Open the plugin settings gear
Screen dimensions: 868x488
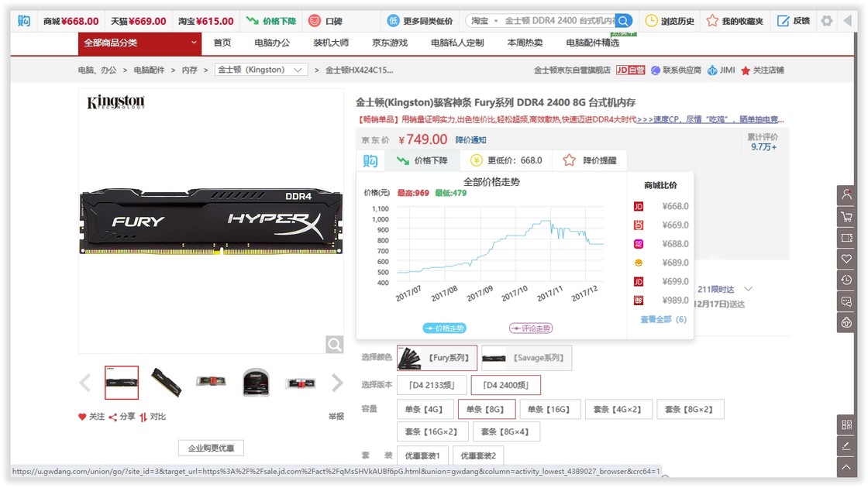(x=826, y=21)
